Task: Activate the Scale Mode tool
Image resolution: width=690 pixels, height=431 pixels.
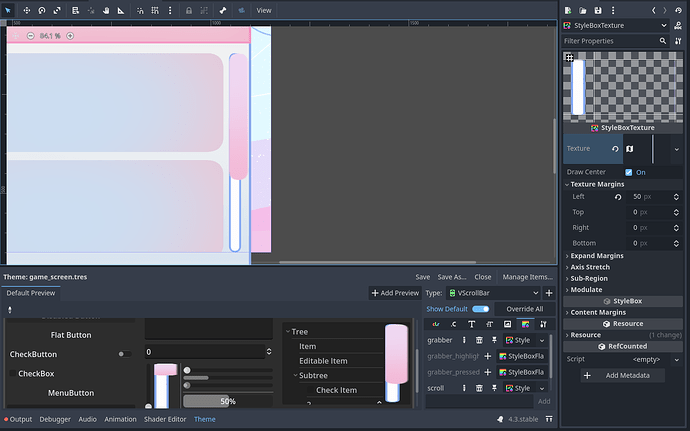Action: 57,10
